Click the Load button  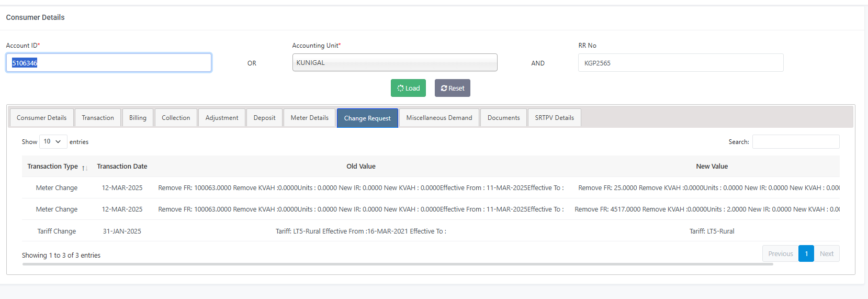408,88
